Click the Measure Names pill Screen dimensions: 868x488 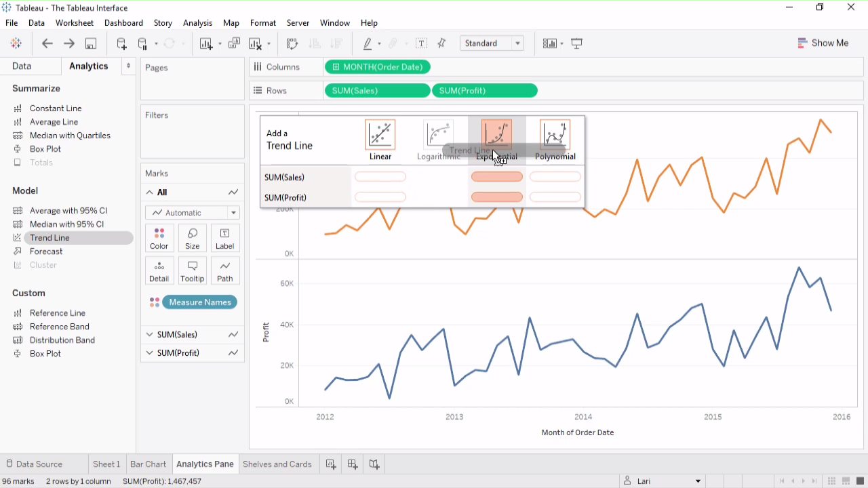coord(199,302)
